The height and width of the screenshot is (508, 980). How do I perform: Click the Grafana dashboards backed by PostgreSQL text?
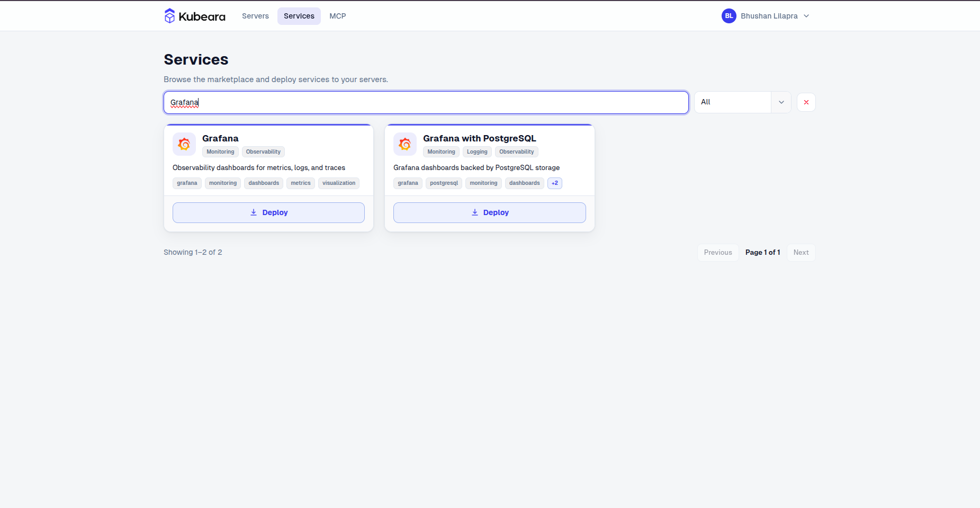pyautogui.click(x=476, y=167)
